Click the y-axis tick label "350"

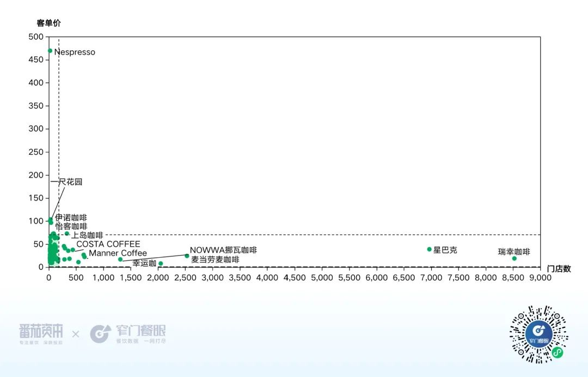pos(36,106)
